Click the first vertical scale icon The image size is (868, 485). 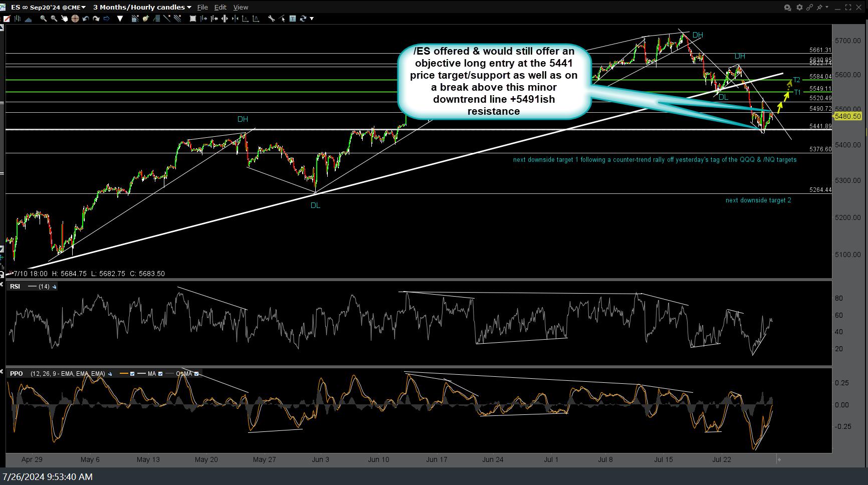pyautogui.click(x=246, y=19)
